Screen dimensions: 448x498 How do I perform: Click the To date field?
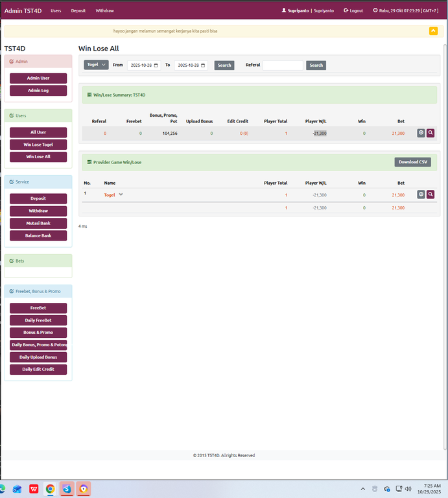point(191,65)
